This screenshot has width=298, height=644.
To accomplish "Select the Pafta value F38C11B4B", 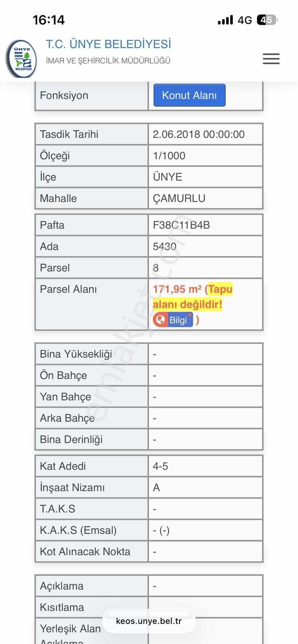I will 181,225.
